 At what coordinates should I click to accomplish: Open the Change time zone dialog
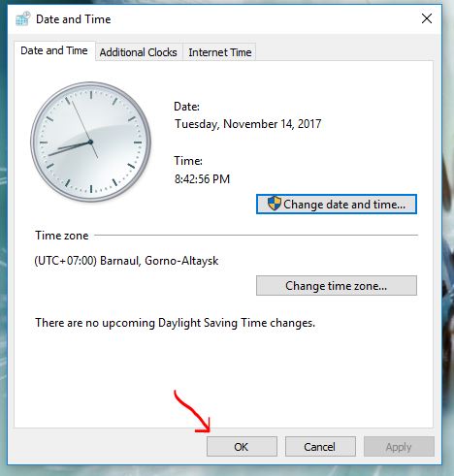click(337, 285)
